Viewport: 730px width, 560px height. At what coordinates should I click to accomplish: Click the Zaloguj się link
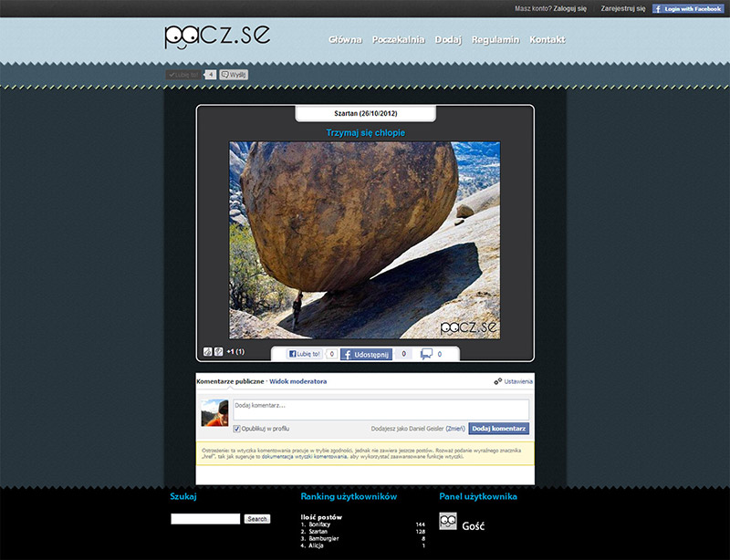[569, 8]
